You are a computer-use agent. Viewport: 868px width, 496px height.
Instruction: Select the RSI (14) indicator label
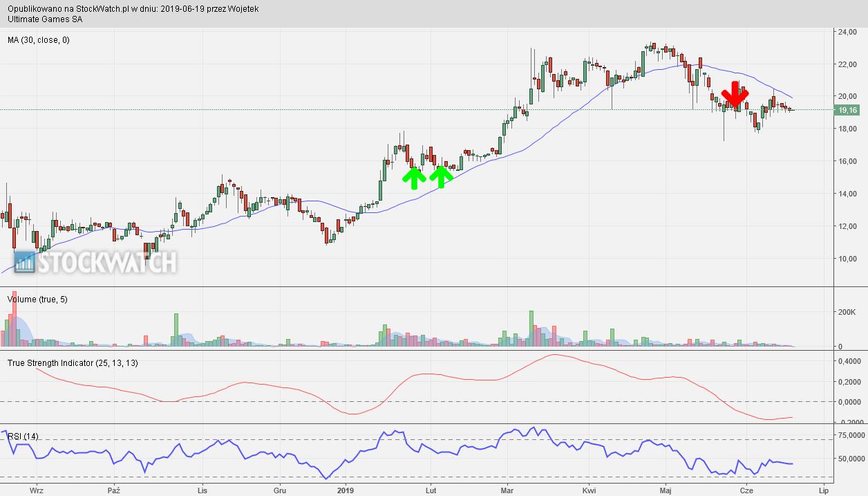pyautogui.click(x=23, y=436)
